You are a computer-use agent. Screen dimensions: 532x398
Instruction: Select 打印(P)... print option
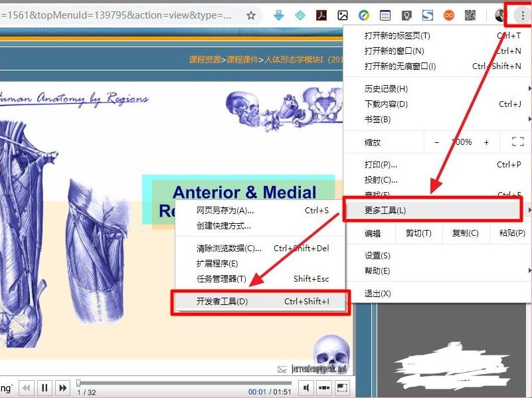pyautogui.click(x=437, y=165)
